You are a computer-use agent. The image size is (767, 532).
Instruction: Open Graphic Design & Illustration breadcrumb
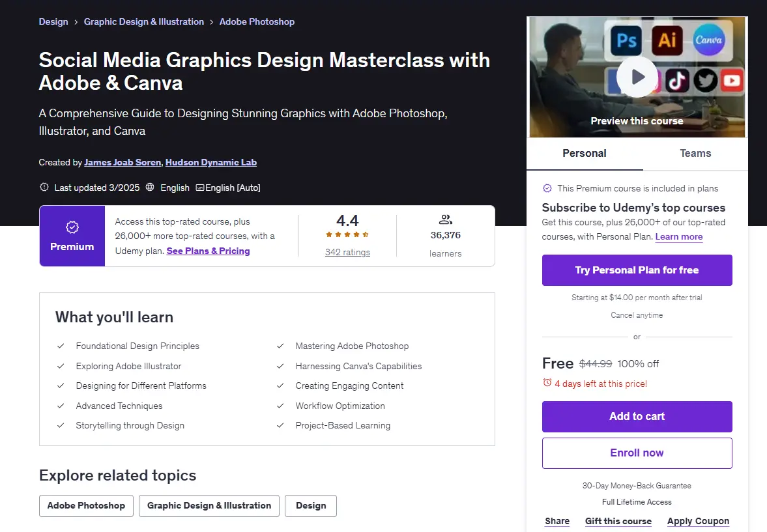[144, 22]
